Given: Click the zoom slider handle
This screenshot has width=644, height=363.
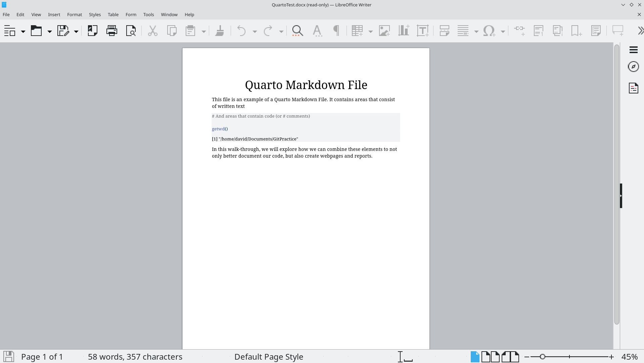Looking at the screenshot, I should (542, 357).
